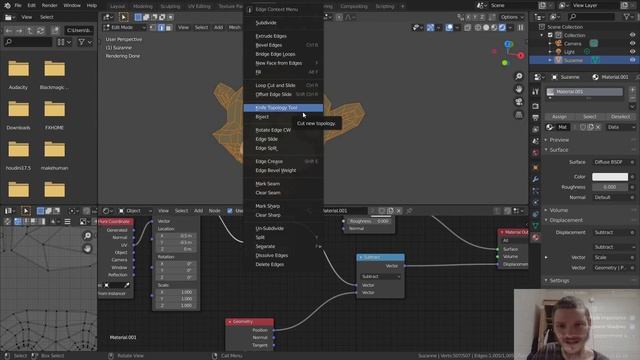Toggle X-ray in the viewport header
Viewport: 640px width, 360px height.
pyautogui.click(x=467, y=27)
